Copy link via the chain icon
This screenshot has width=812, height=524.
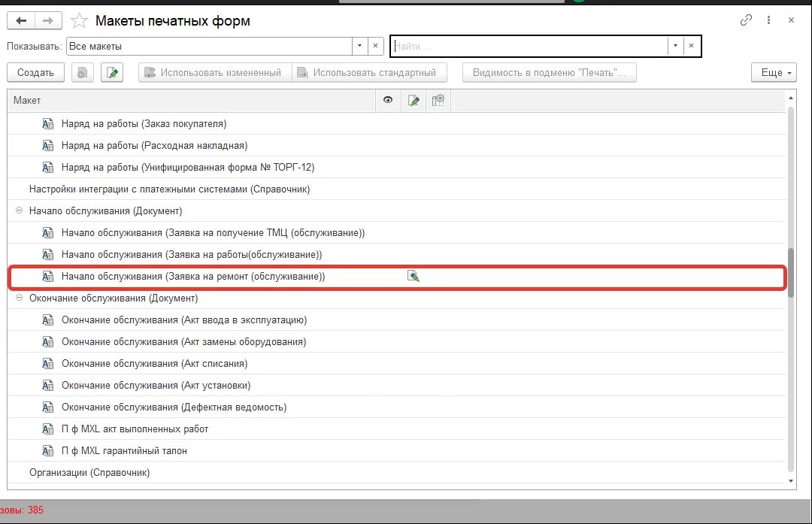point(746,20)
